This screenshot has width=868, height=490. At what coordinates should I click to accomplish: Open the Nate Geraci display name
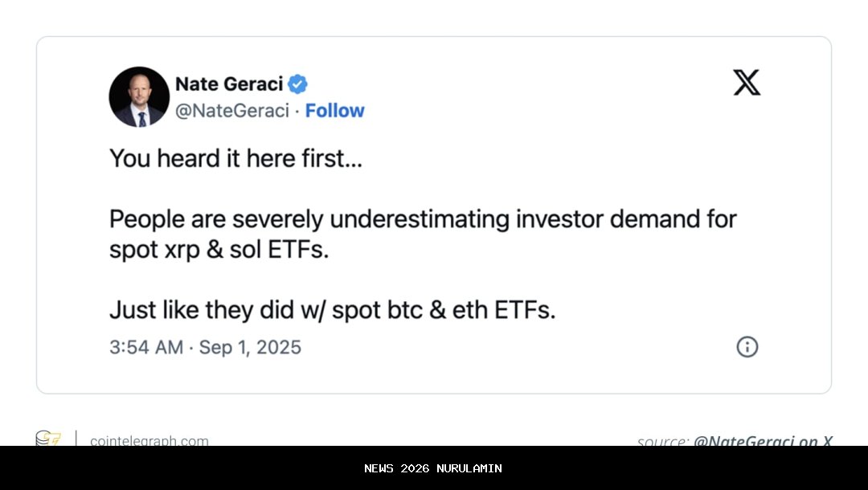pyautogui.click(x=228, y=84)
